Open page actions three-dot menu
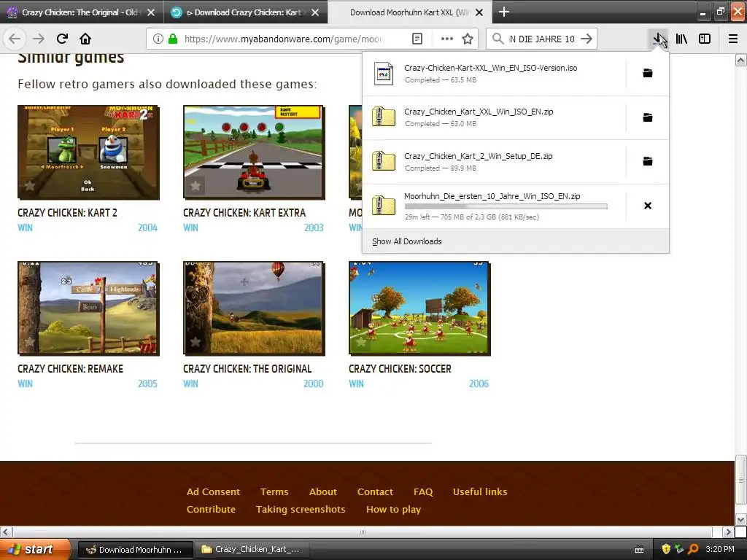747x560 pixels. (447, 39)
